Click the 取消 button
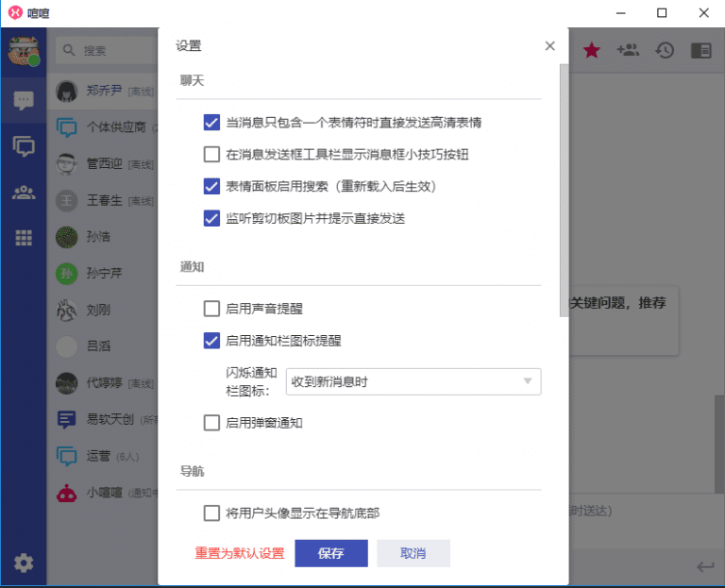This screenshot has height=588, width=725. [413, 553]
